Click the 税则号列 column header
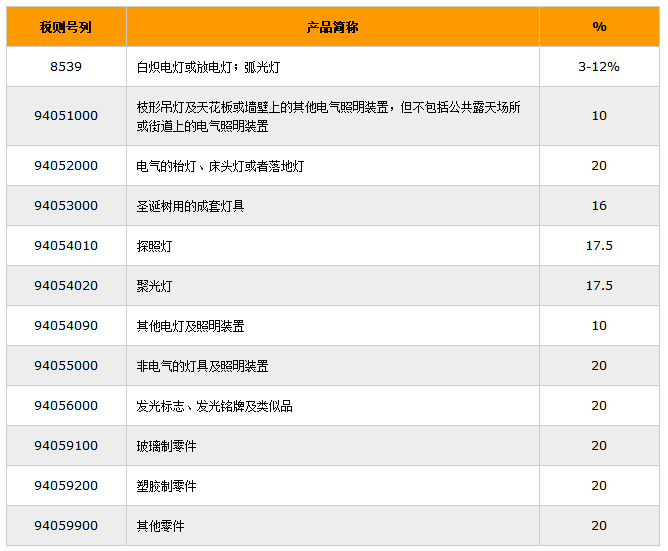This screenshot has width=668, height=551. [x=66, y=27]
